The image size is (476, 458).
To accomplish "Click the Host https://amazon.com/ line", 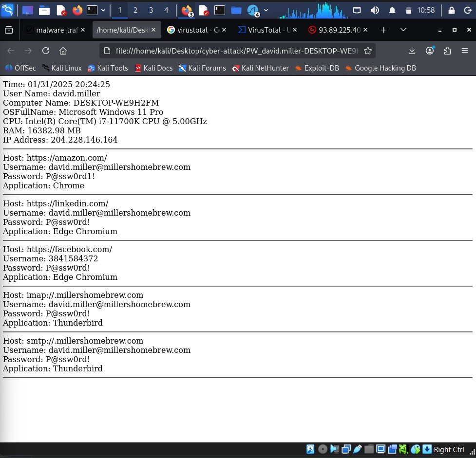I will pos(55,158).
